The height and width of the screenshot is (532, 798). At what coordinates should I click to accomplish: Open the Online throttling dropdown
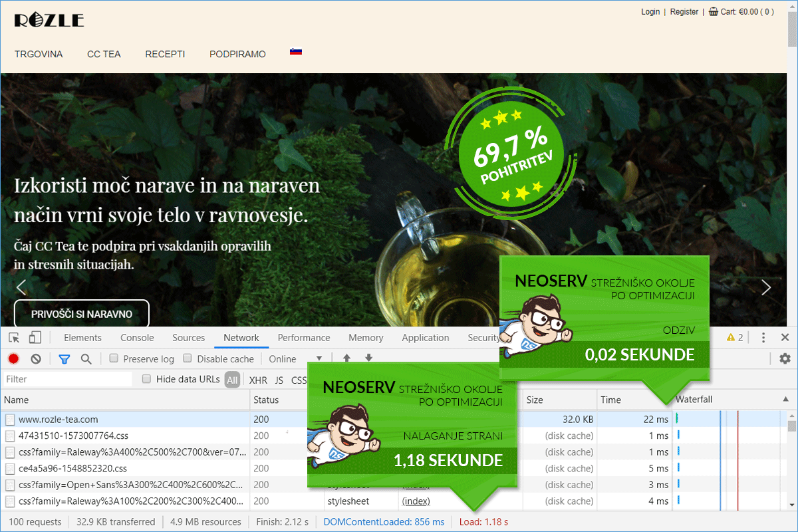[x=295, y=359]
